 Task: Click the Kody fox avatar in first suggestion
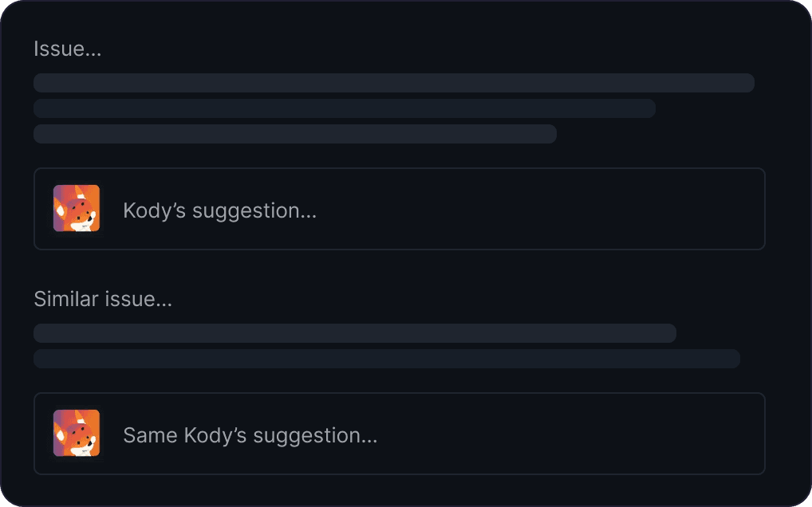click(x=77, y=208)
